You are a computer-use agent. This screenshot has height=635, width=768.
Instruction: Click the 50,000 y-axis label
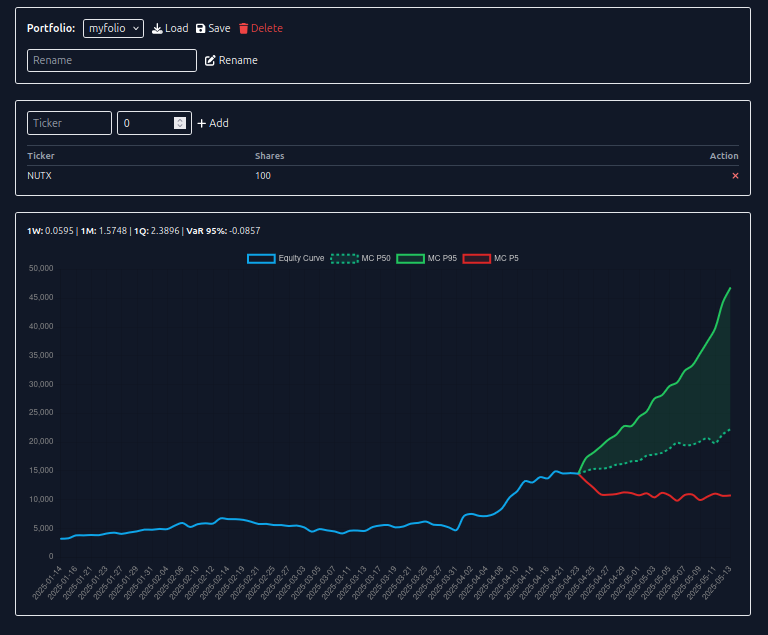[41, 269]
